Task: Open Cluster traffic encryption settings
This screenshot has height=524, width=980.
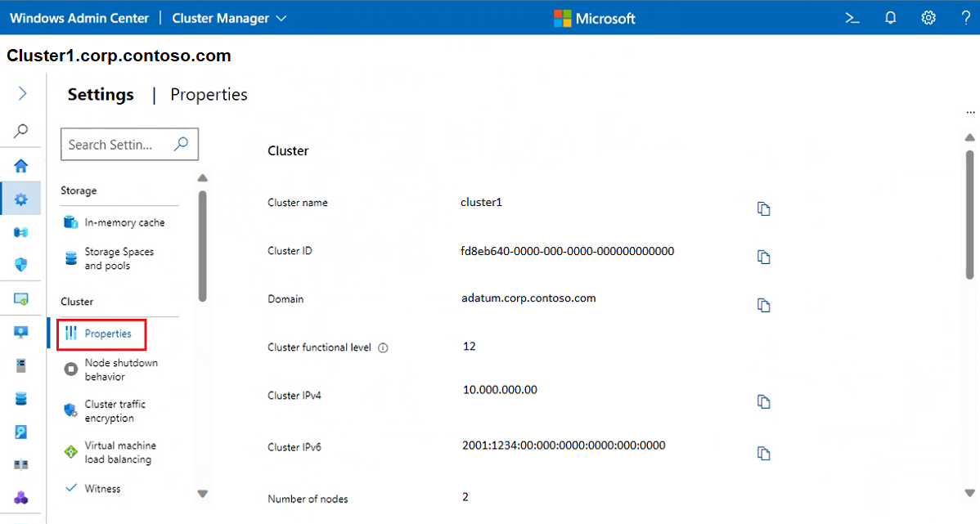Action: pos(113,410)
